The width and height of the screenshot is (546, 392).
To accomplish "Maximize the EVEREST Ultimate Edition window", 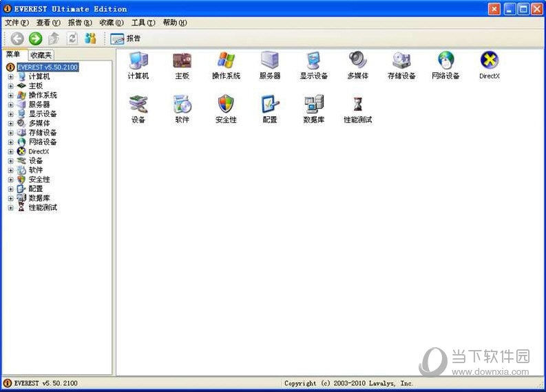I will pyautogui.click(x=523, y=9).
